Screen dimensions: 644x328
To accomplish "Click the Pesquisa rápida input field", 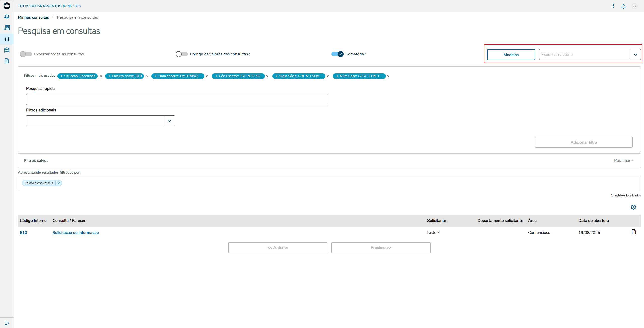I will tap(176, 100).
